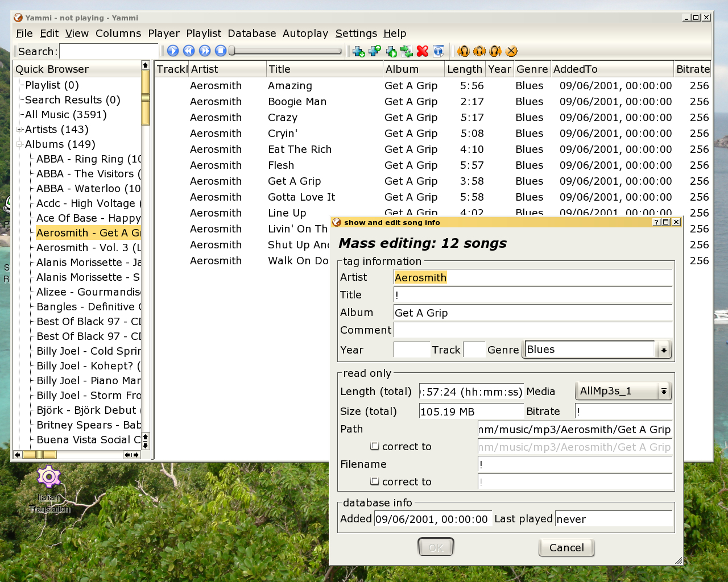Select the song row titled Boogie Man
Screen dimensions: 728x582
click(x=432, y=102)
